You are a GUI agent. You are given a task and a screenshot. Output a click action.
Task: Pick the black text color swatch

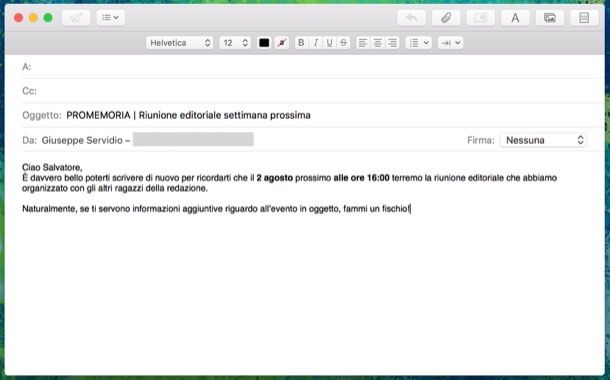tap(264, 43)
